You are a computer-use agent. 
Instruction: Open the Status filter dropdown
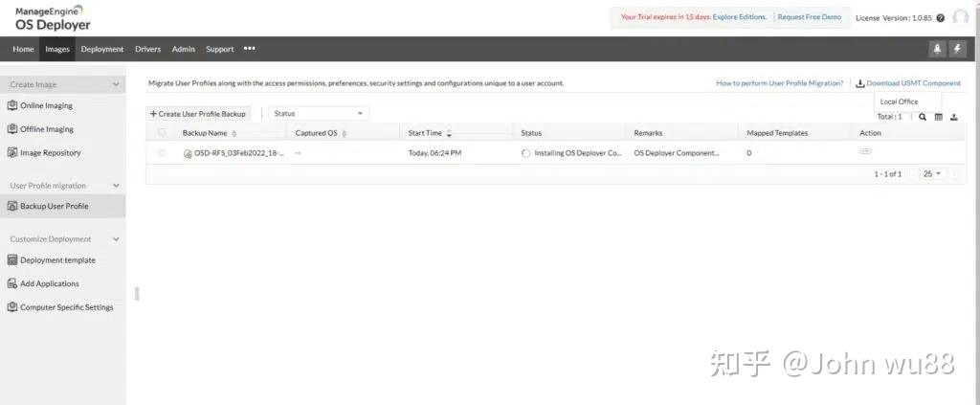point(319,114)
